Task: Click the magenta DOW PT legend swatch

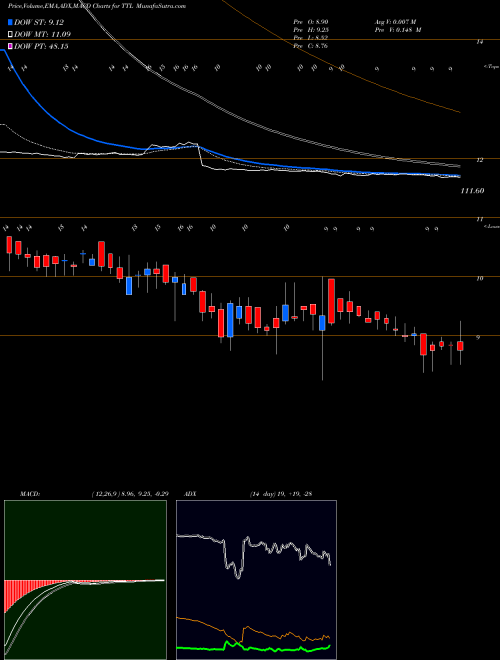Action: tap(11, 46)
